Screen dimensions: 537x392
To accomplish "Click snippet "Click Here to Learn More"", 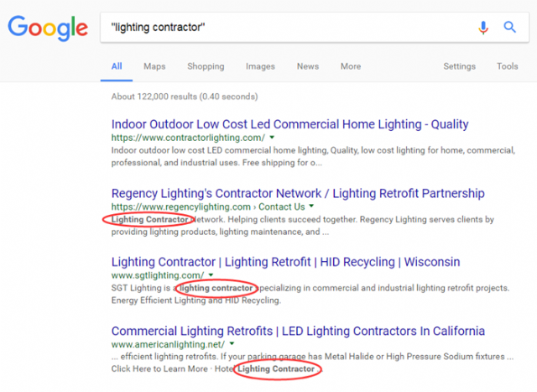I will 159,369.
